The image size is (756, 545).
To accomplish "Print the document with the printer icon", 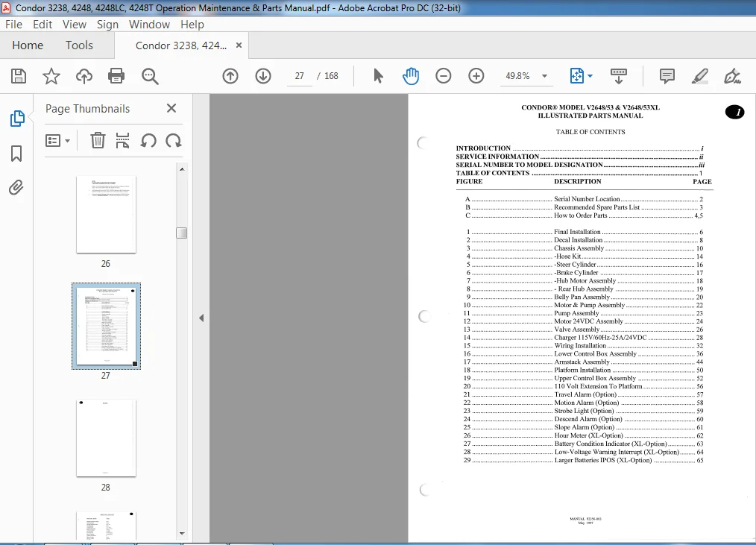I will (x=116, y=76).
